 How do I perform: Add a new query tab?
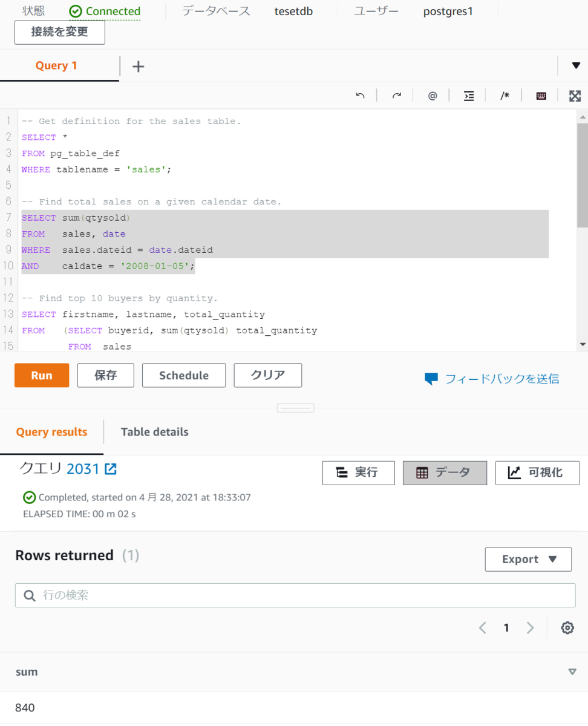pyautogui.click(x=139, y=67)
